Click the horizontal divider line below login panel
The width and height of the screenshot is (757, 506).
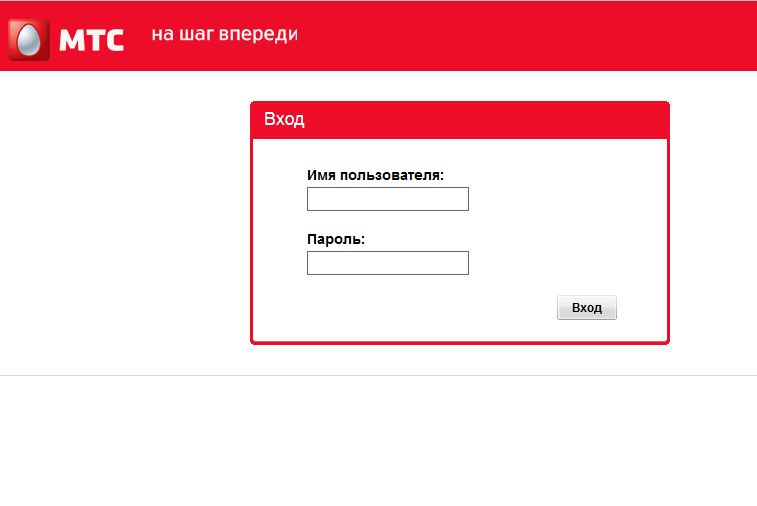click(x=378, y=376)
